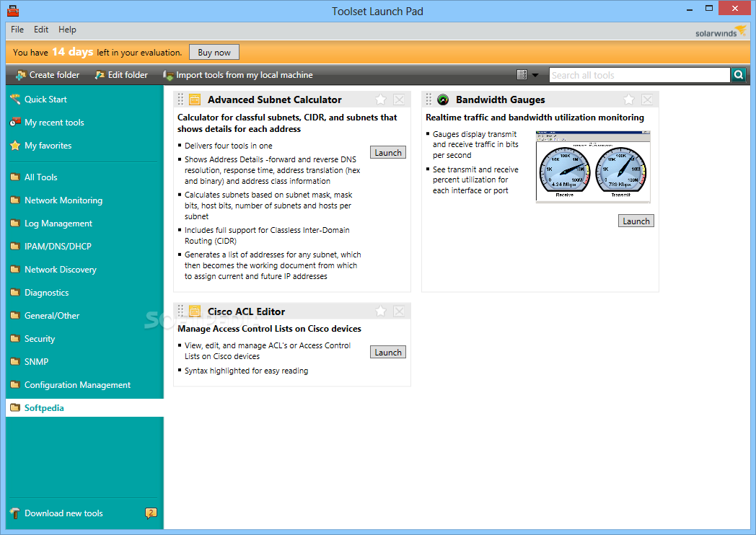Click the Advanced Subnet Calculator tool icon
This screenshot has height=535, width=756.
click(x=195, y=100)
